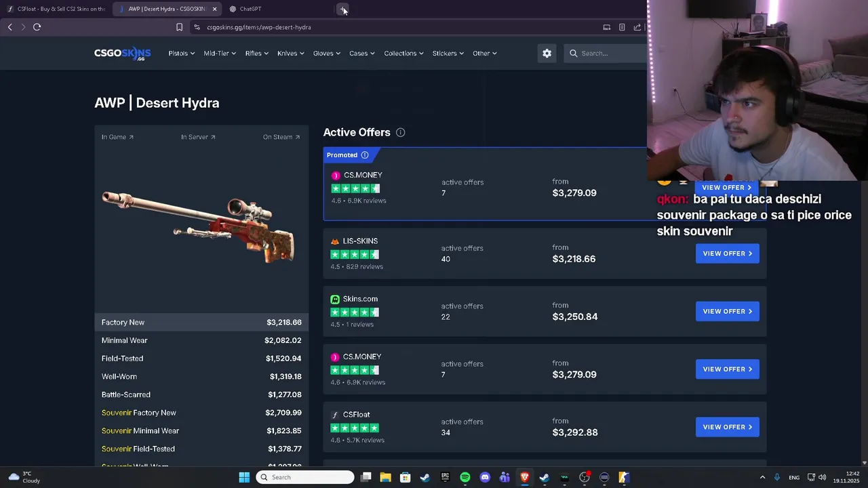Image resolution: width=868 pixels, height=488 pixels.
Task: Expand the Cases menu
Action: pos(362,54)
